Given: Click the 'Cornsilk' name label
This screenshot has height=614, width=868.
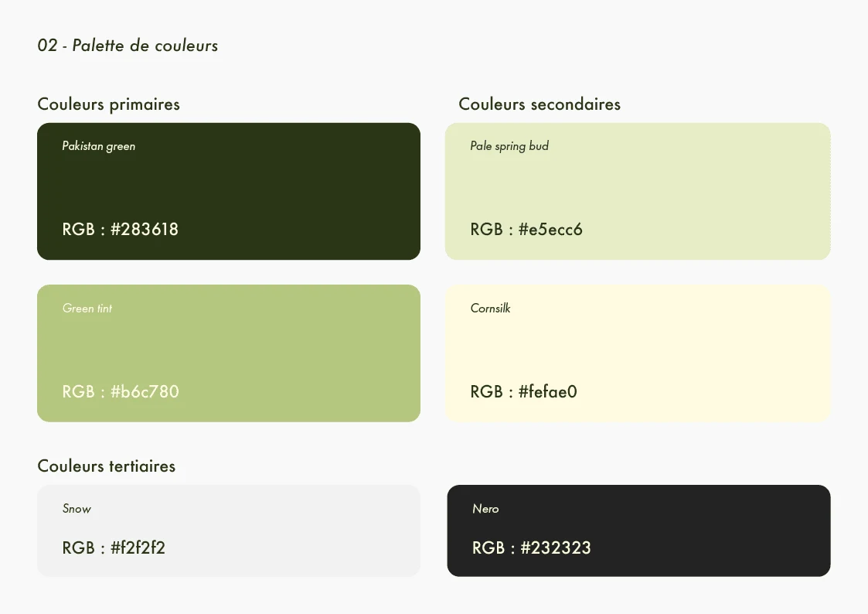Looking at the screenshot, I should click(x=490, y=309).
